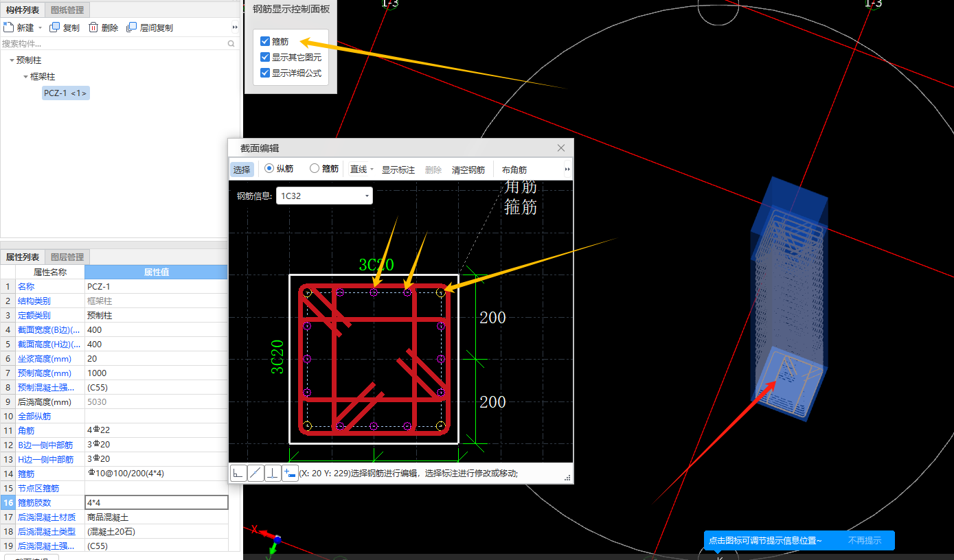Collapse the 框架柱 tree node
The height and width of the screenshot is (560, 954).
tap(25, 77)
